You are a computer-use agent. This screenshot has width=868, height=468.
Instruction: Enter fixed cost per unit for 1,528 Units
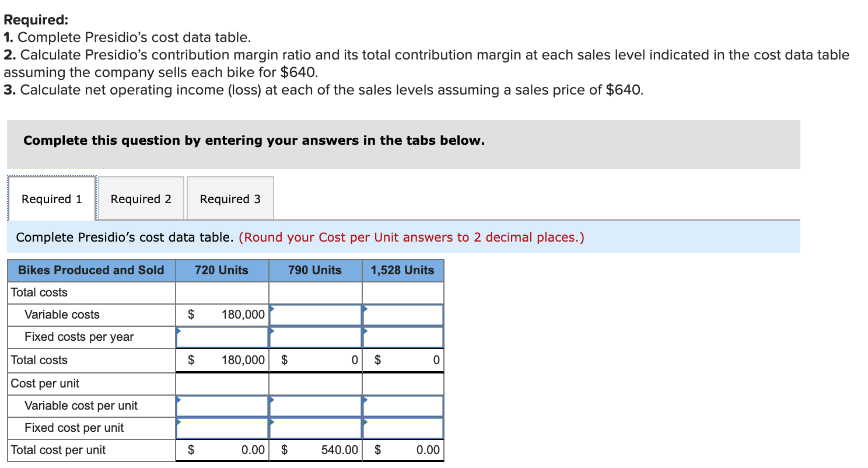click(402, 428)
